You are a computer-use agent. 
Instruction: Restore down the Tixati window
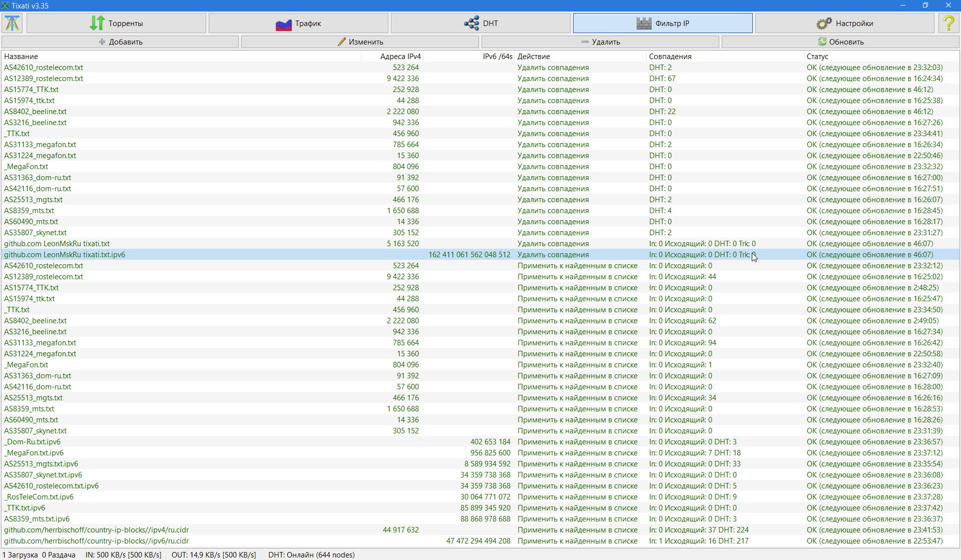coord(925,6)
